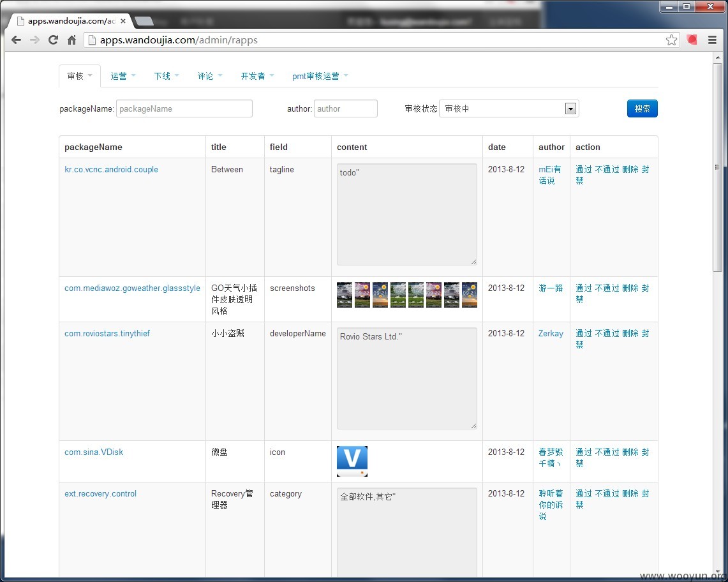Bookmark page with star icon

click(x=671, y=40)
